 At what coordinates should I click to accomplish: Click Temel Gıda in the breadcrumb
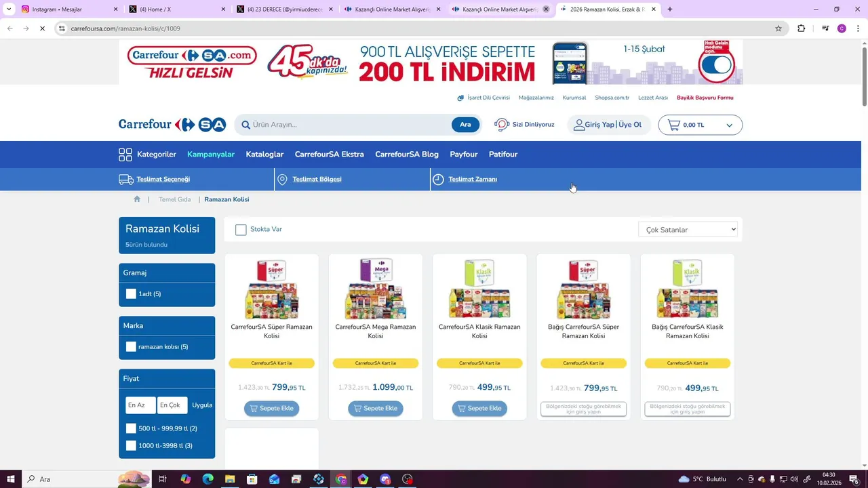(175, 199)
